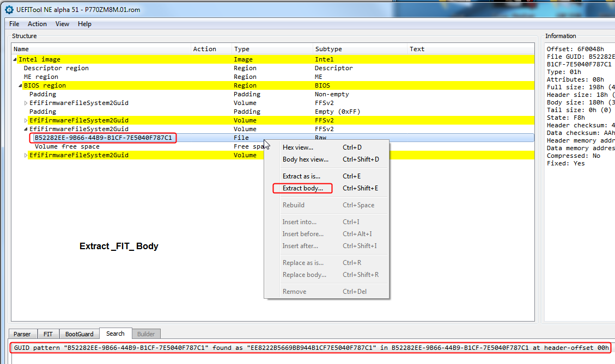Select the Volume free space row

coord(138,146)
